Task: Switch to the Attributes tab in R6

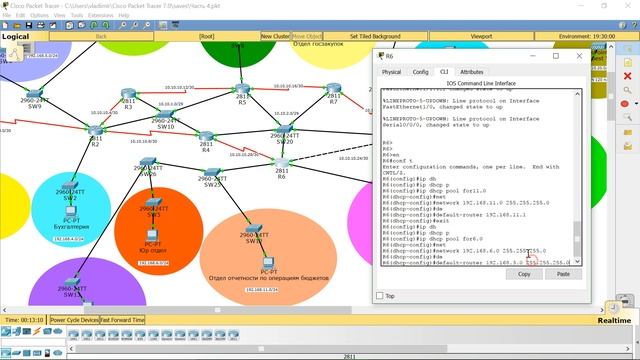Action: (471, 72)
